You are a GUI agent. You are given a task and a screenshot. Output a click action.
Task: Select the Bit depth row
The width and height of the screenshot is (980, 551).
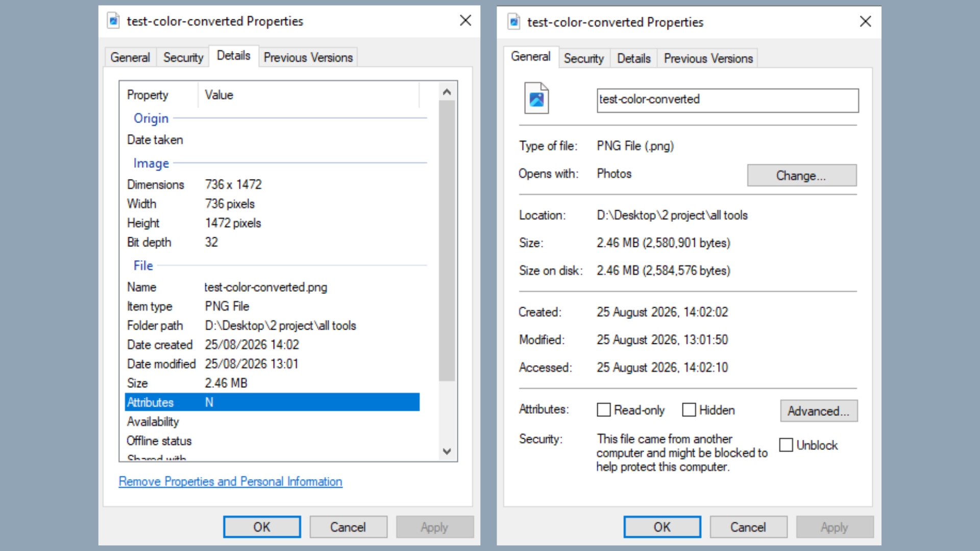pyautogui.click(x=272, y=242)
